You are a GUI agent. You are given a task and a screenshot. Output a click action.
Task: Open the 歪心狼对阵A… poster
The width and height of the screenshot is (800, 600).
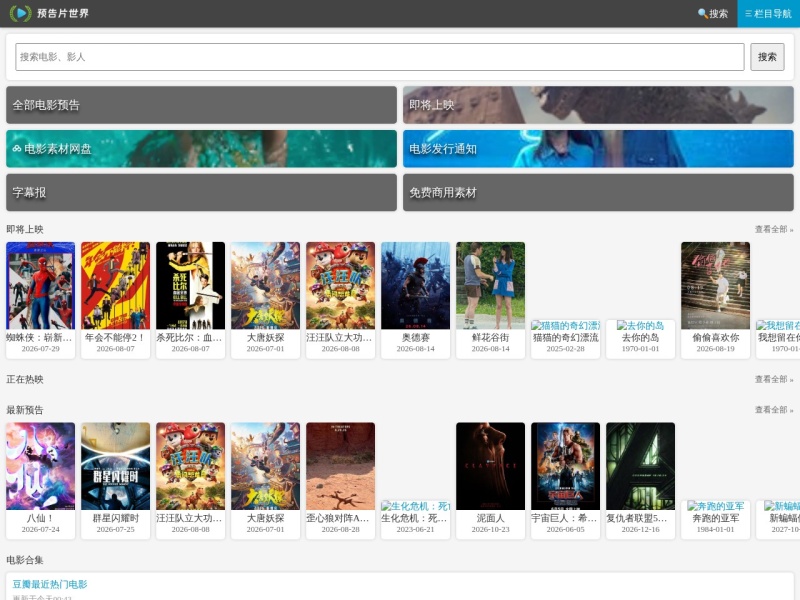click(340, 466)
